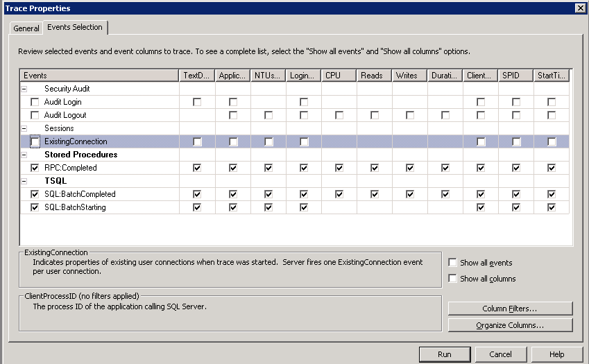This screenshot has height=364, width=589.
Task: Click the CPU column header
Action: (x=339, y=76)
